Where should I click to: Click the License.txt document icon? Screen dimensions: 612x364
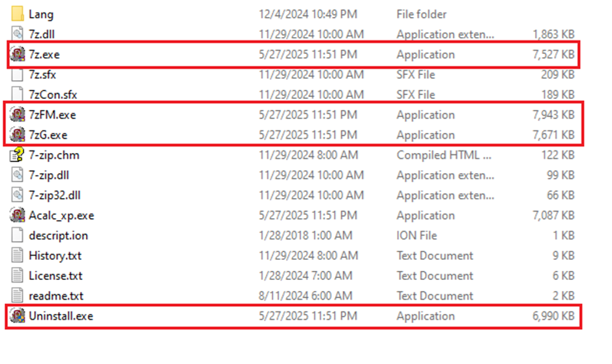tap(18, 276)
